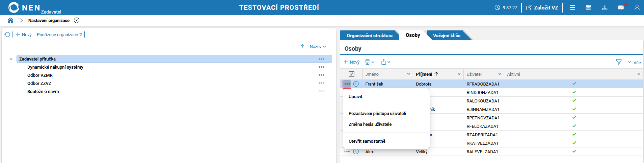Click username RALOKOUZADA1
Viewport: 644px width, 163px height.
pyautogui.click(x=483, y=101)
